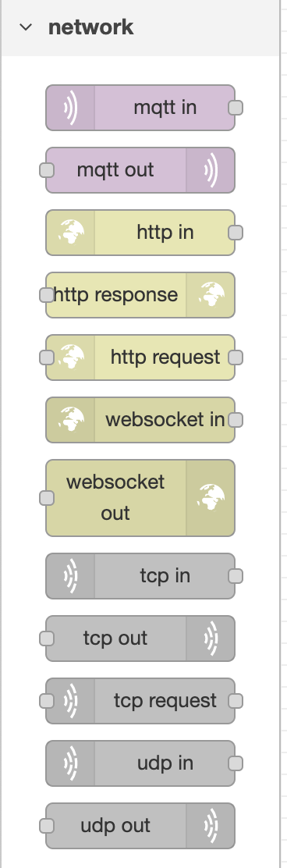Click the http response globe icon
Viewport: 287px width, 868px height.
(211, 295)
